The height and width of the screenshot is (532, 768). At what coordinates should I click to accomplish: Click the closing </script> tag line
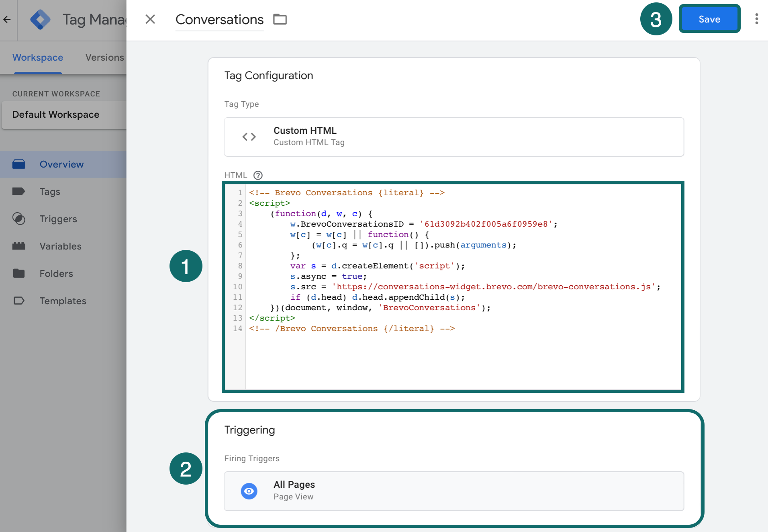[272, 318]
